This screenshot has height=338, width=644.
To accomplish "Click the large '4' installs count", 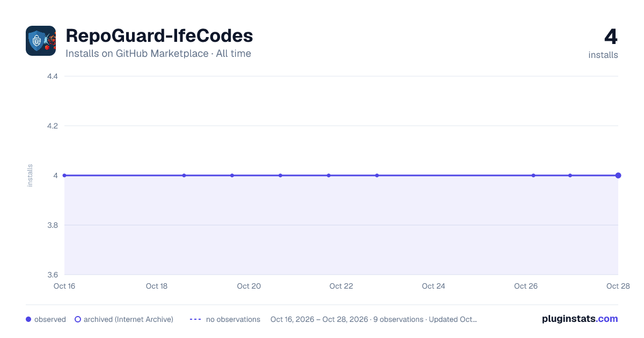I will pyautogui.click(x=611, y=37).
